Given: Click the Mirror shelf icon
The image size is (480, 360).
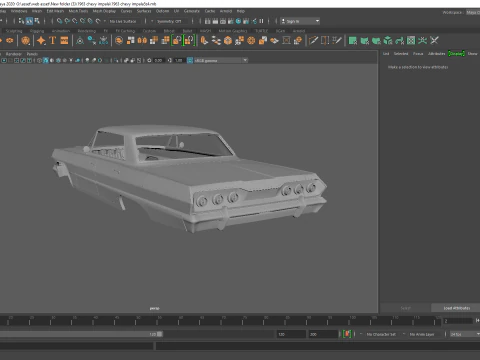Looking at the screenshot, I should [x=142, y=41].
